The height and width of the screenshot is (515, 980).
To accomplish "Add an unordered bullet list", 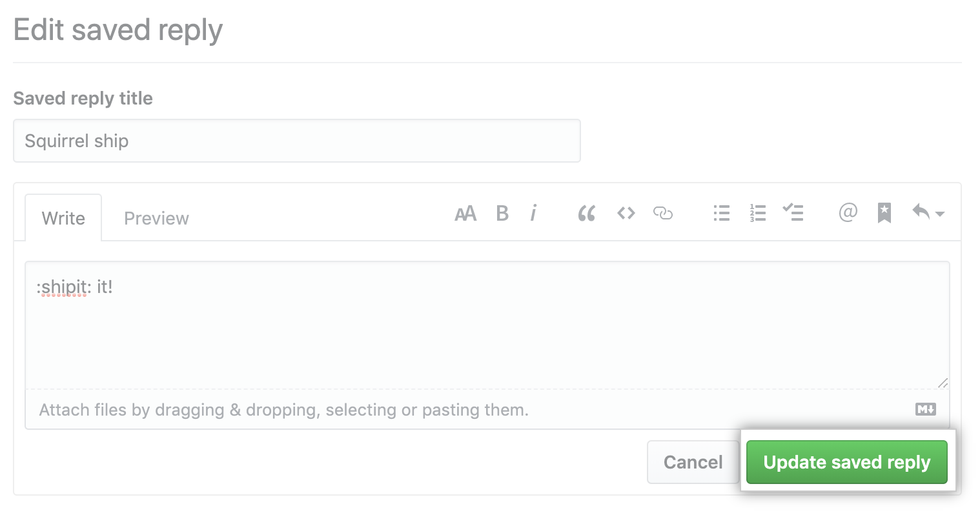I will click(721, 214).
